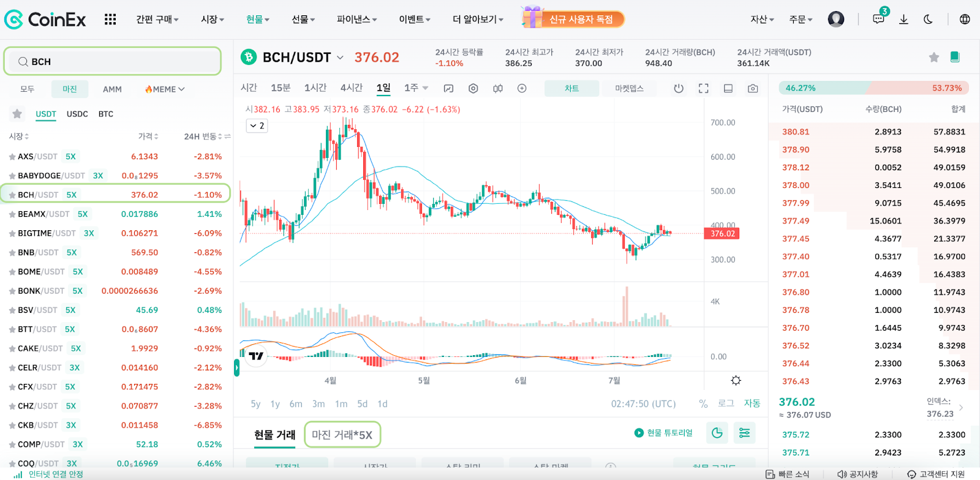This screenshot has width=980, height=480.
Task: Toggle chart panel layout icon
Action: click(x=728, y=88)
